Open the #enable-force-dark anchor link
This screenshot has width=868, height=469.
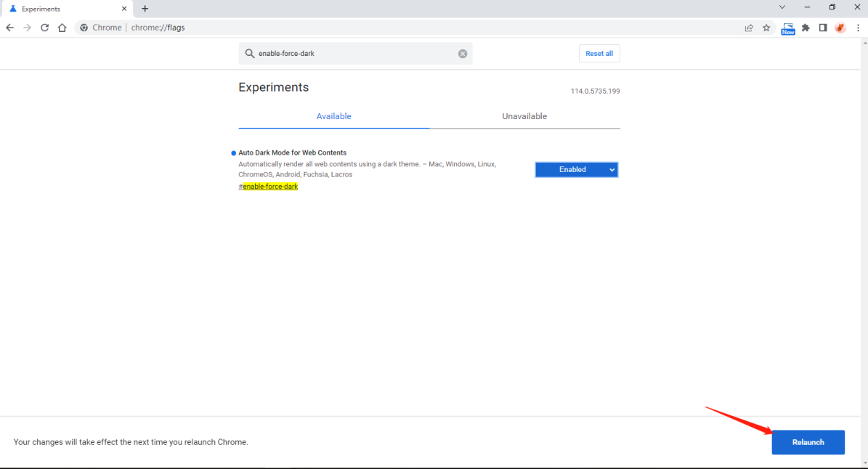pyautogui.click(x=269, y=187)
